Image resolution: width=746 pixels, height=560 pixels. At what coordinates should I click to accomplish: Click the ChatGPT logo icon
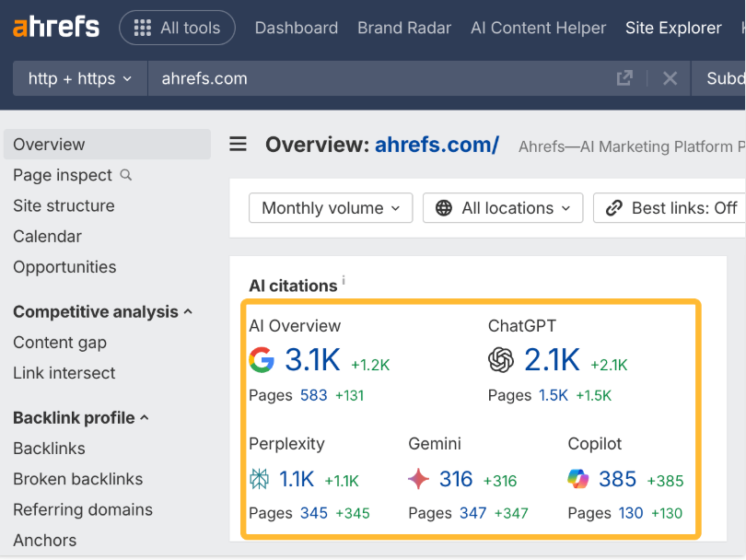501,360
